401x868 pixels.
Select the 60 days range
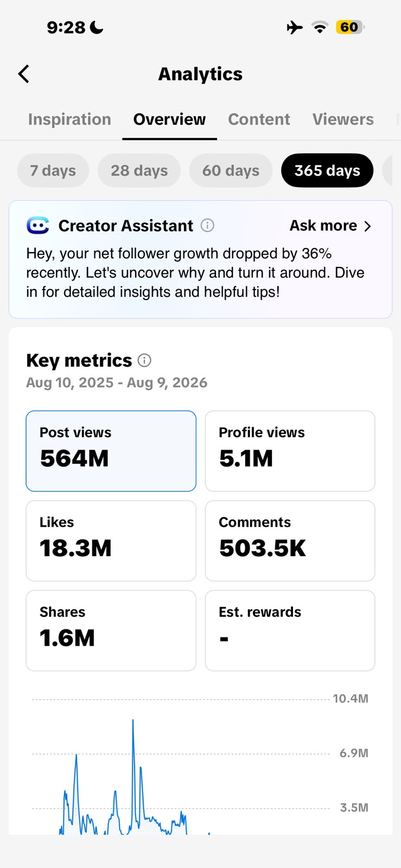[x=231, y=170]
